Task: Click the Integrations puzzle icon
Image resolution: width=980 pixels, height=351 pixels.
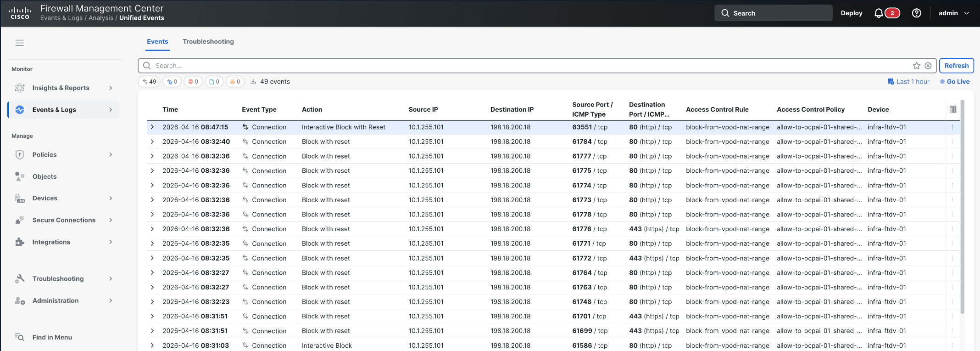Action: (20, 242)
